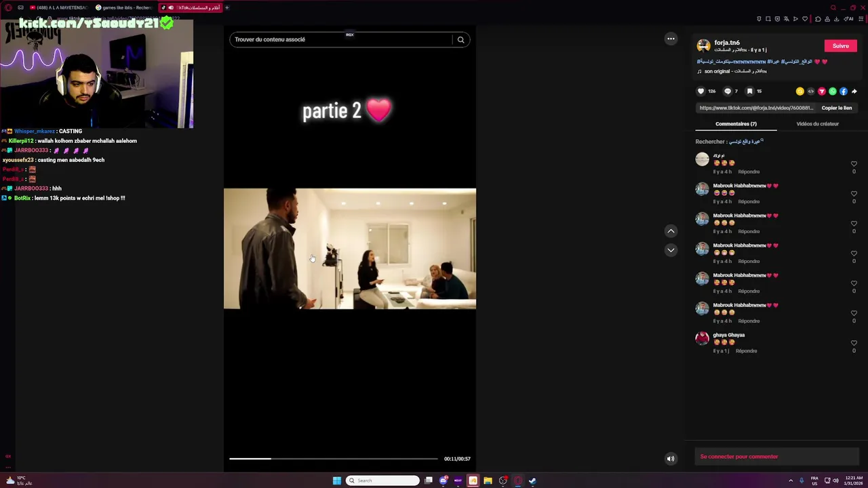This screenshot has height=488, width=868.
Task: Select the active TikTok browser tab
Action: tap(190, 7)
